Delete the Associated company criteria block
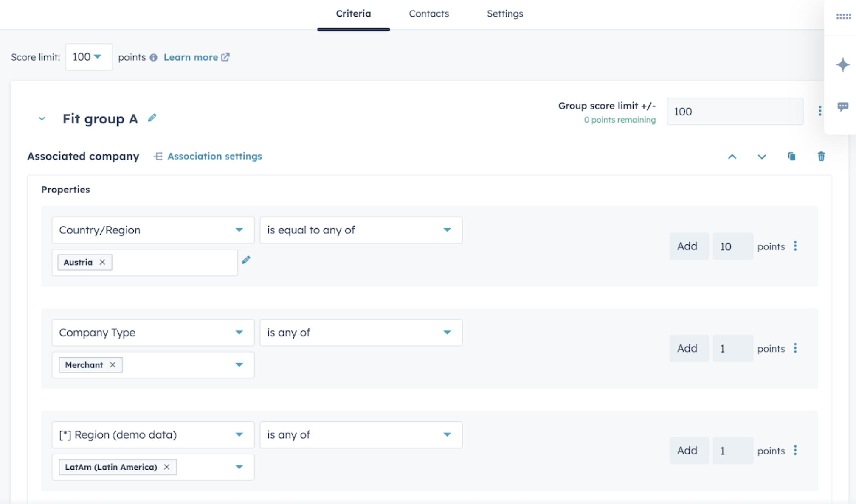 (x=821, y=157)
